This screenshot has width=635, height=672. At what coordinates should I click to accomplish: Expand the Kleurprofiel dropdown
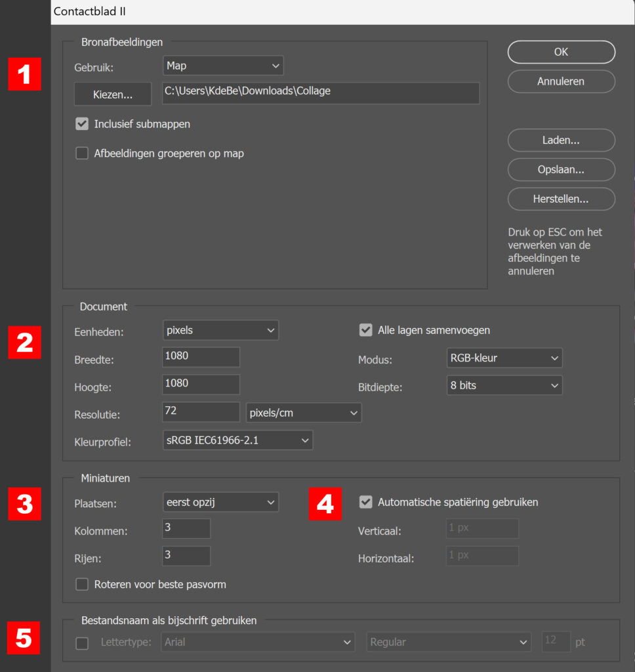point(237,440)
